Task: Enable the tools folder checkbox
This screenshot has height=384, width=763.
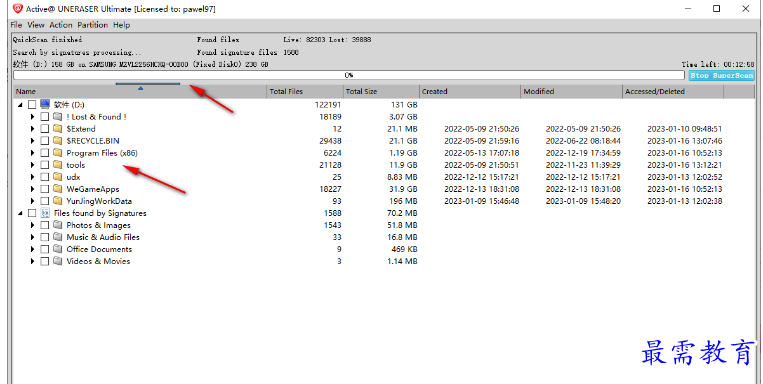Action: (x=44, y=165)
